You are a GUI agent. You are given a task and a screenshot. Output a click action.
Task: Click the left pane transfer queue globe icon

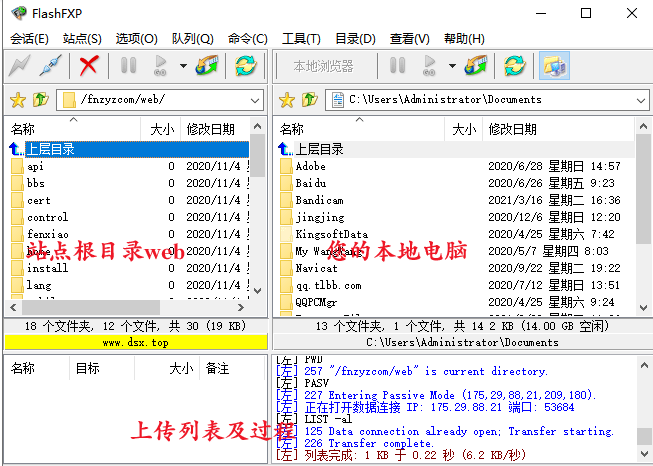coord(207,66)
